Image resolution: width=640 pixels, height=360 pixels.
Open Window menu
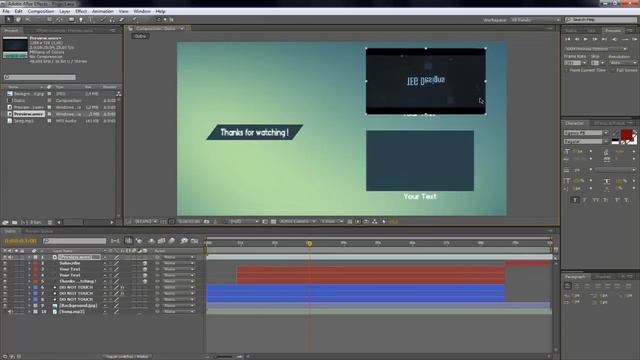click(142, 11)
